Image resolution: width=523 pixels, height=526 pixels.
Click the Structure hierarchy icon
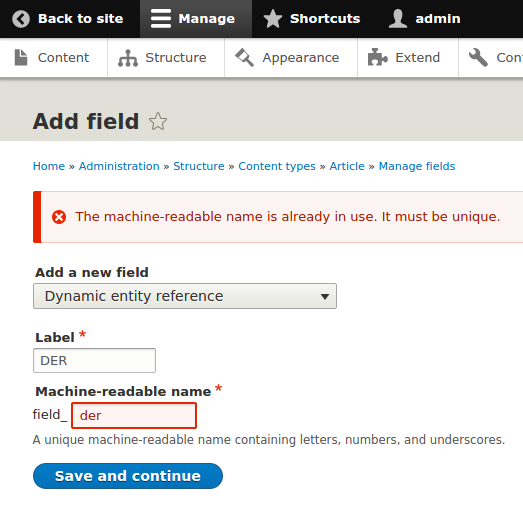coord(128,58)
